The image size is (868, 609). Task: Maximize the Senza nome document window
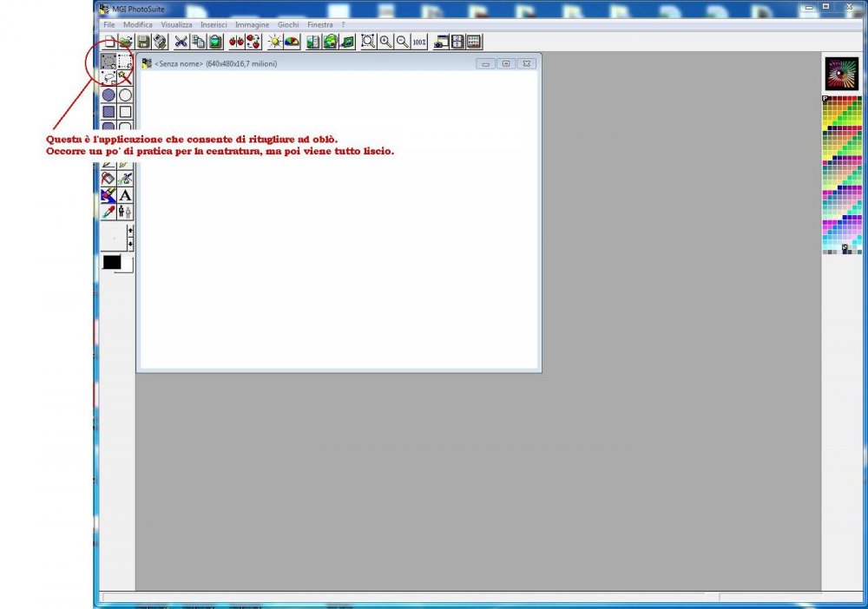coord(506,63)
